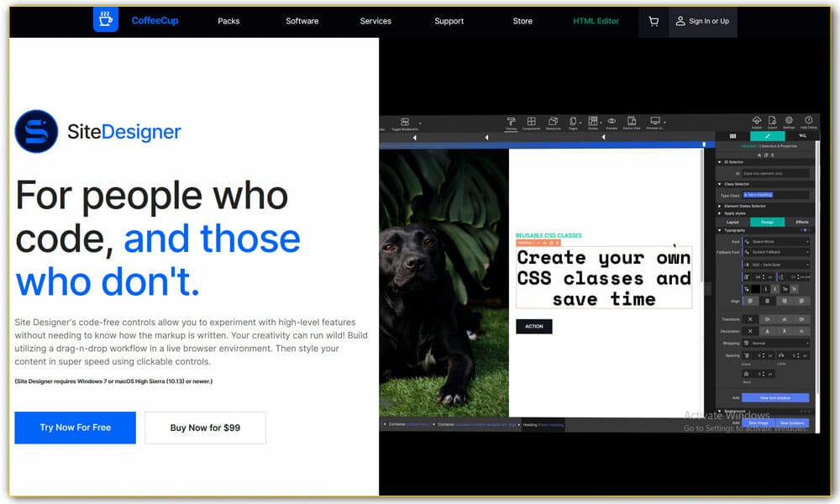This screenshot has height=504, width=840.
Task: Toggle Breakpoints on the canvas
Action: click(404, 121)
